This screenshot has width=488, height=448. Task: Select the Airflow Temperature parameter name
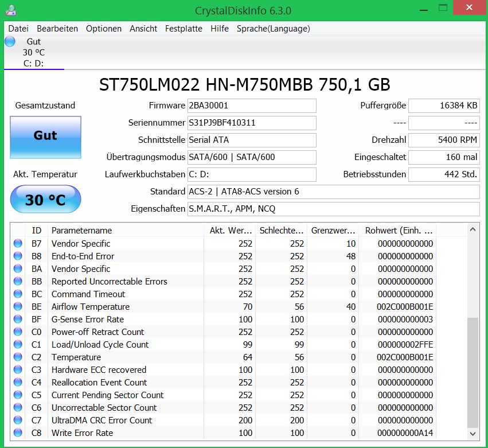tap(91, 307)
